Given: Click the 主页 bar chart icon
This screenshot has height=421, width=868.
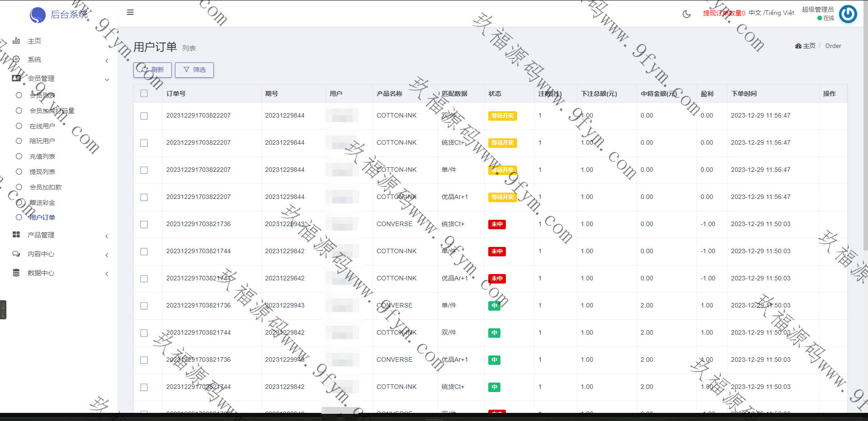Looking at the screenshot, I should (x=16, y=41).
